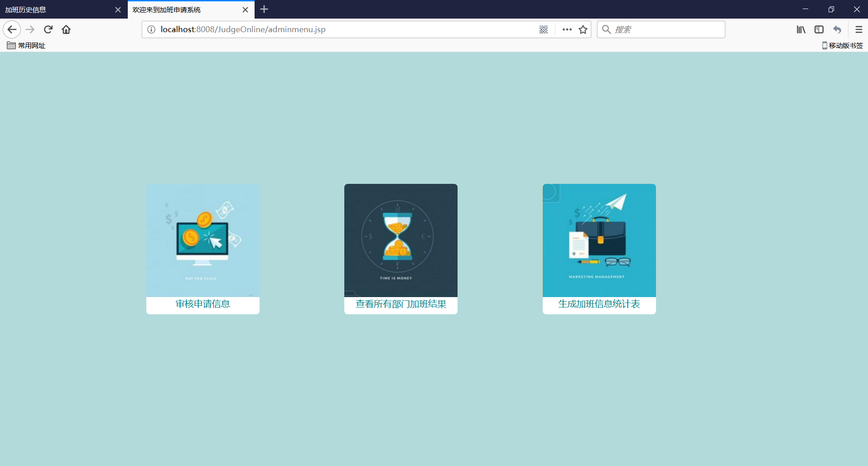Go back to the previous page
This screenshot has height=466, width=868.
(x=12, y=29)
